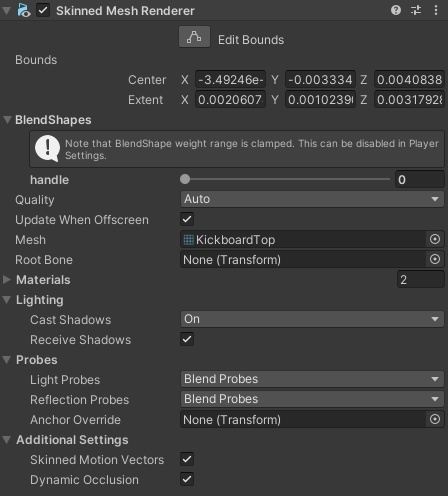The image size is (448, 496).
Task: Open the Cast Shadows dropdown
Action: tap(312, 319)
